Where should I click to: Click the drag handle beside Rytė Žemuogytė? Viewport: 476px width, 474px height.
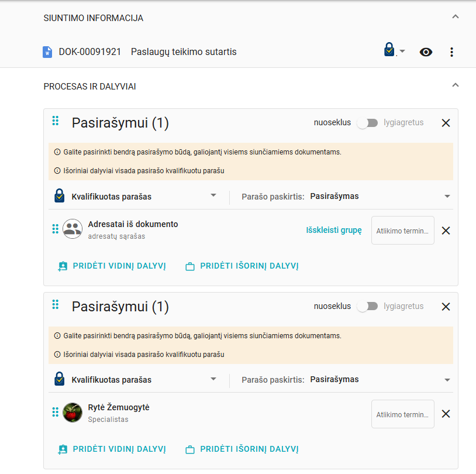click(x=56, y=412)
